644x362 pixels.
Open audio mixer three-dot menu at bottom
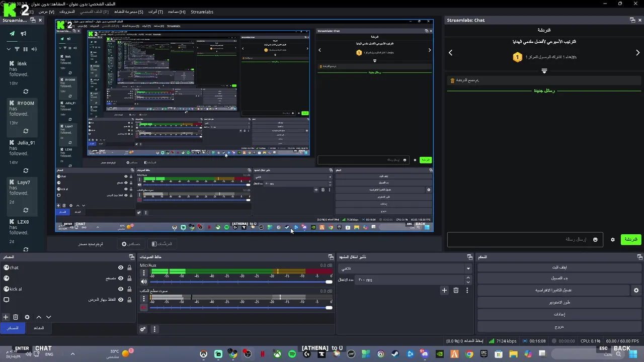[x=154, y=329]
